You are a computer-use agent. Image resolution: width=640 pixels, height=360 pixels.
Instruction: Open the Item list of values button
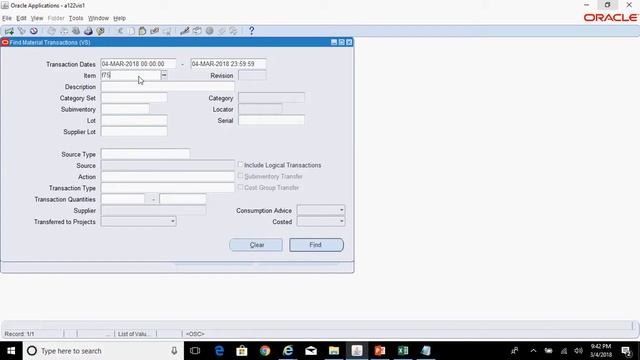pyautogui.click(x=164, y=75)
